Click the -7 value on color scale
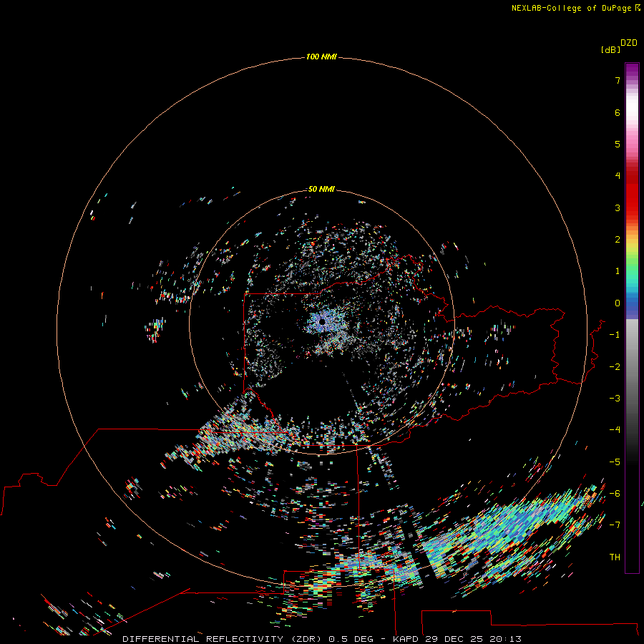 [615, 525]
